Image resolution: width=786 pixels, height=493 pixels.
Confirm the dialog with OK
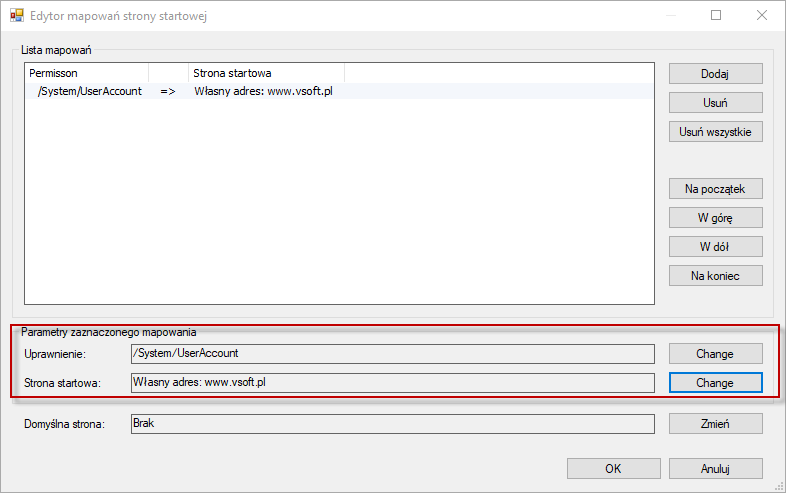pyautogui.click(x=614, y=469)
